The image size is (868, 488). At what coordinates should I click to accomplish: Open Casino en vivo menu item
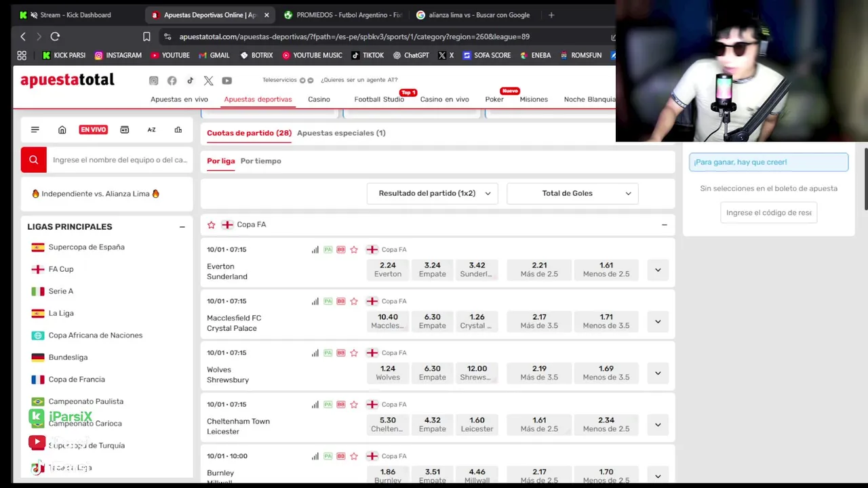[444, 99]
